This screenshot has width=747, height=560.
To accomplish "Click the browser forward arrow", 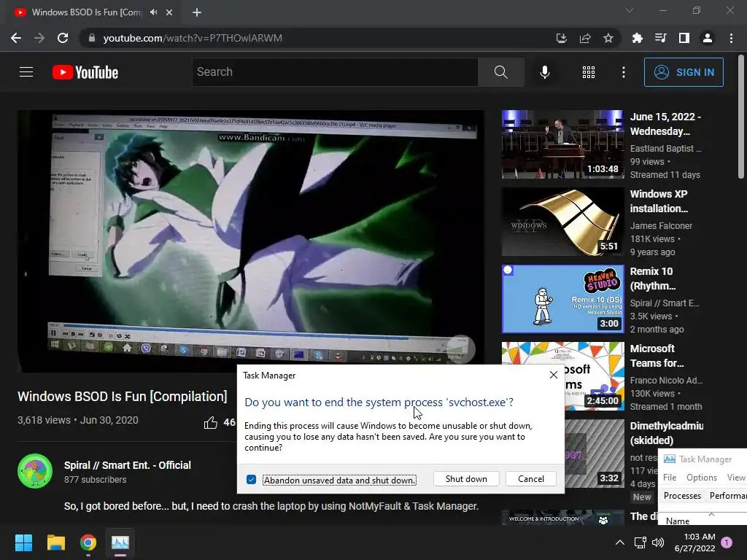I will (x=39, y=38).
